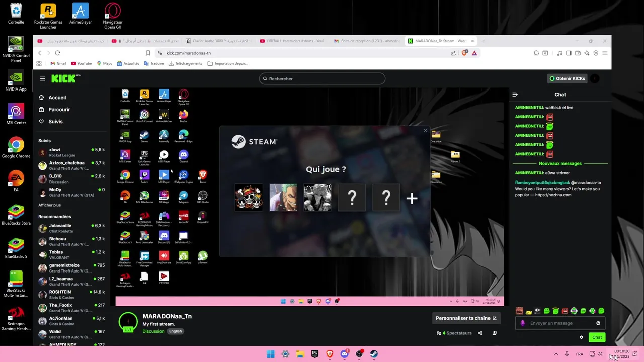Click the Obtenir KICKs button
This screenshot has width=644, height=362.
point(568,78)
